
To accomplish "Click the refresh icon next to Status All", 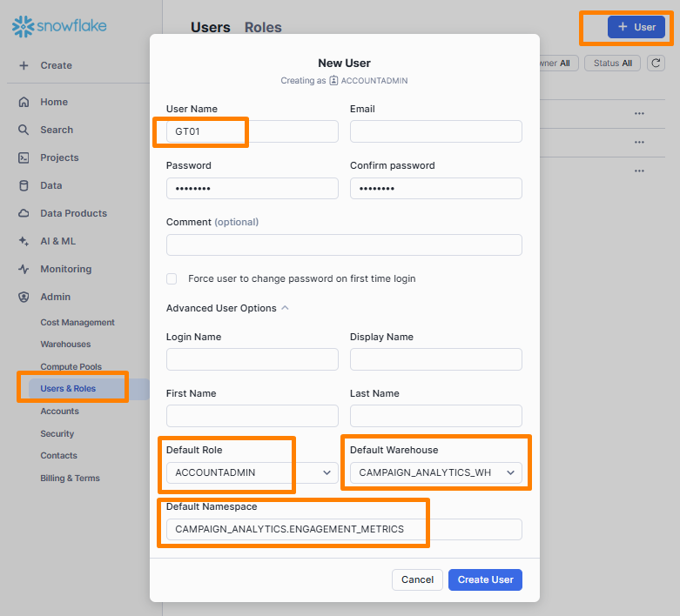I will pos(656,64).
